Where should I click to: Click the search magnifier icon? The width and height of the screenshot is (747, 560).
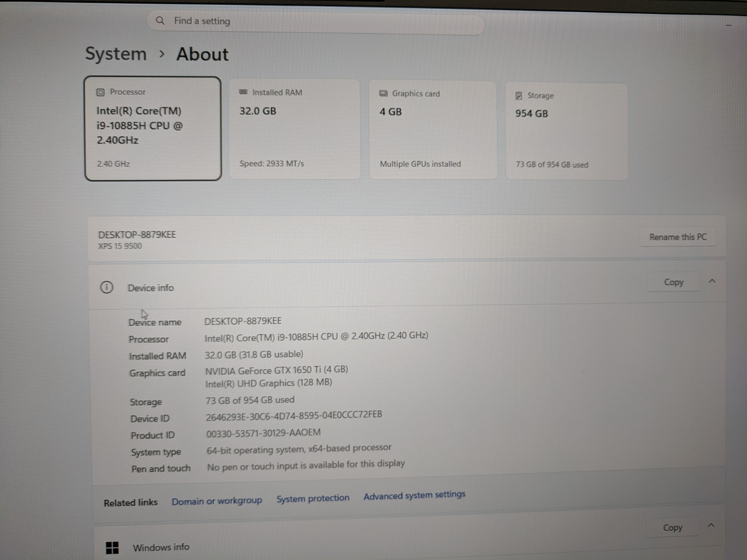coord(160,21)
